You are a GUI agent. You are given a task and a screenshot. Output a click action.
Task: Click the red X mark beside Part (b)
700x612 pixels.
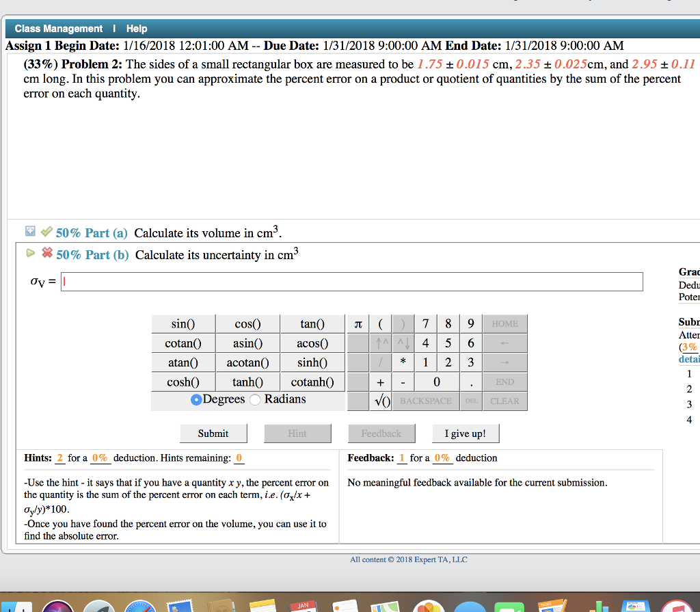point(46,254)
